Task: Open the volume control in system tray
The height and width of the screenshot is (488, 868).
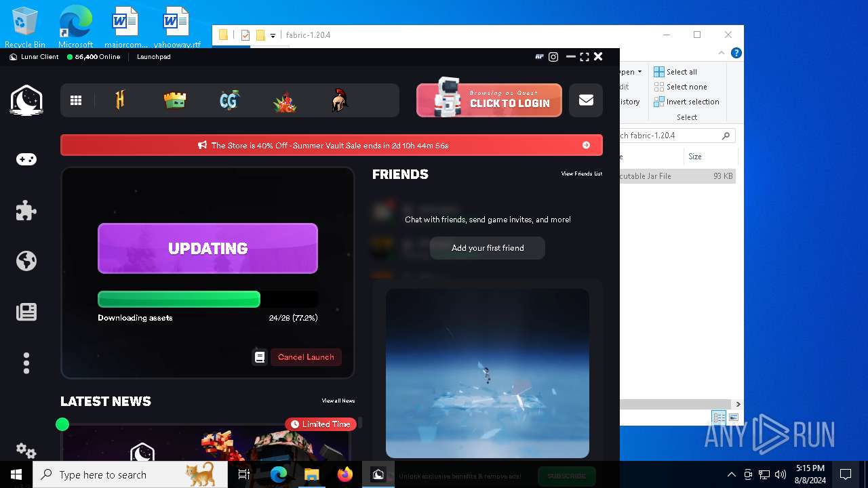Action: pos(781,474)
